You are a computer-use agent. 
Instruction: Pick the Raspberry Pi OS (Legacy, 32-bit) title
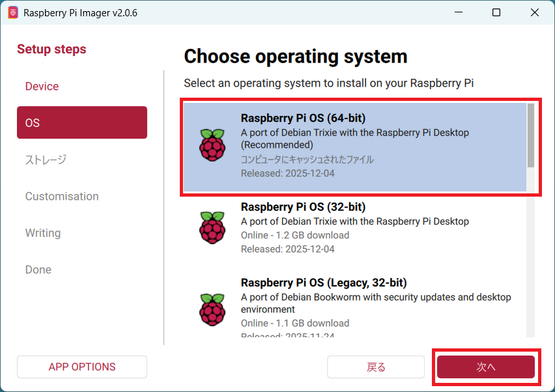tap(323, 283)
